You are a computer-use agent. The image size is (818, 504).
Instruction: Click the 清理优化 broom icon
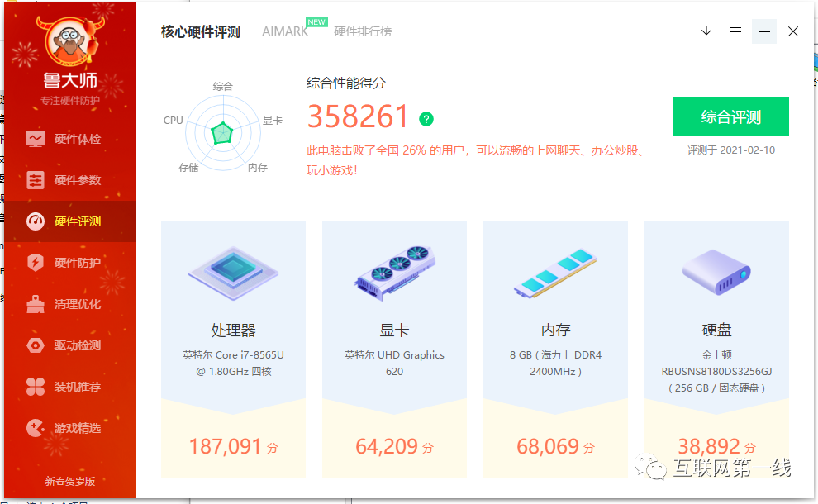36,304
